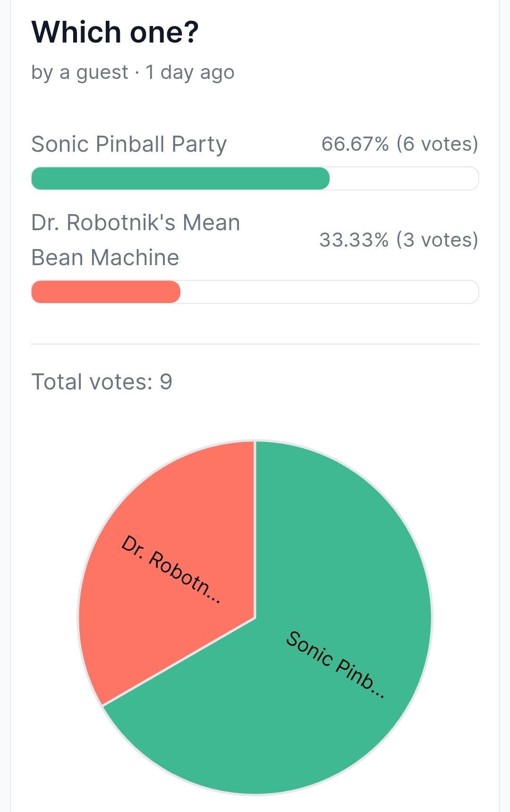Viewport: 510px width, 812px height.
Task: Click the green Sonic Pinball Party progress bar
Action: (x=180, y=178)
